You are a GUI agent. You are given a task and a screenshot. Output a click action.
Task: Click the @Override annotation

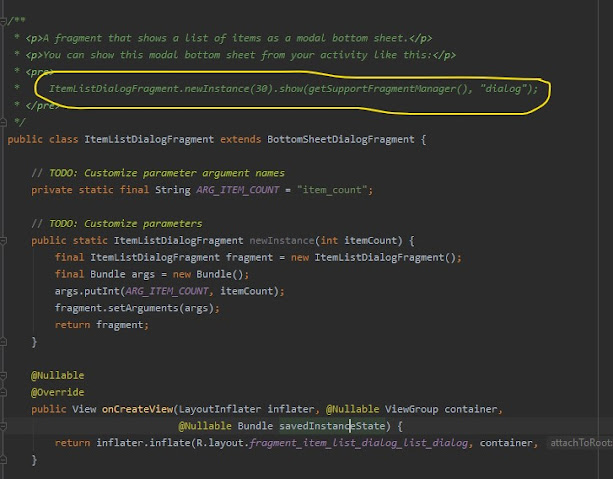coord(57,392)
